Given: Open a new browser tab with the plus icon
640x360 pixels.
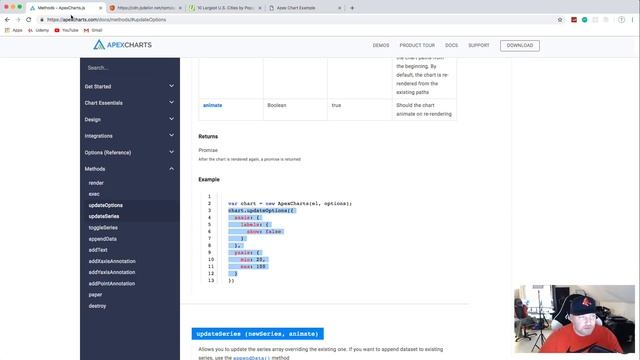Looking at the screenshot, I should point(352,8).
